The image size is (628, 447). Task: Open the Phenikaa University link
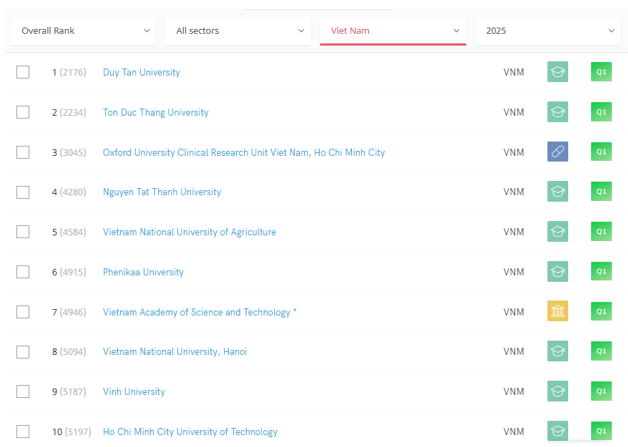pyautogui.click(x=143, y=272)
